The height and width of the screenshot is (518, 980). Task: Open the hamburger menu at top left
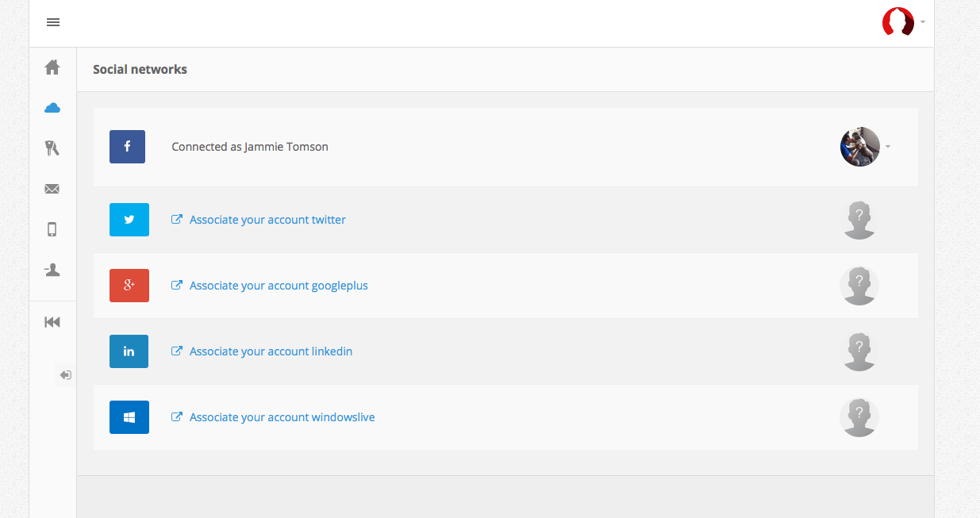click(x=53, y=22)
